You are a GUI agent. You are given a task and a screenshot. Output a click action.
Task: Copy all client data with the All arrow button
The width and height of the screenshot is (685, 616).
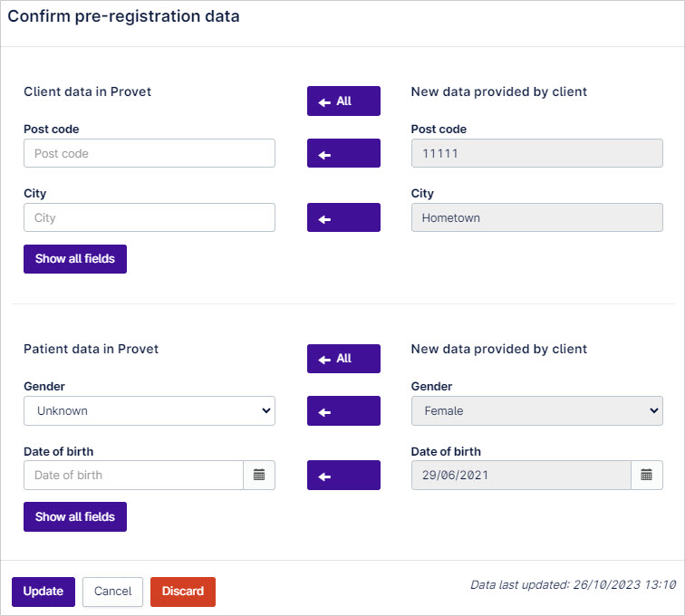click(x=343, y=101)
